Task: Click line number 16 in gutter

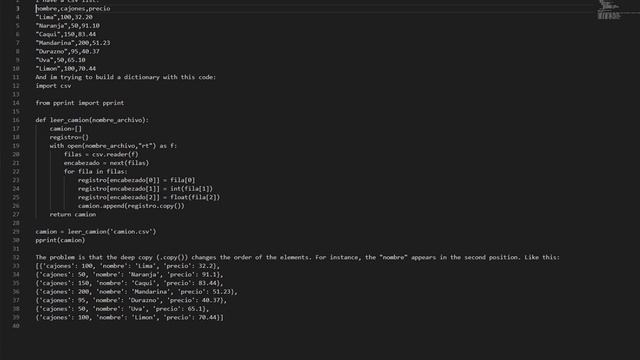Action: 16,120
